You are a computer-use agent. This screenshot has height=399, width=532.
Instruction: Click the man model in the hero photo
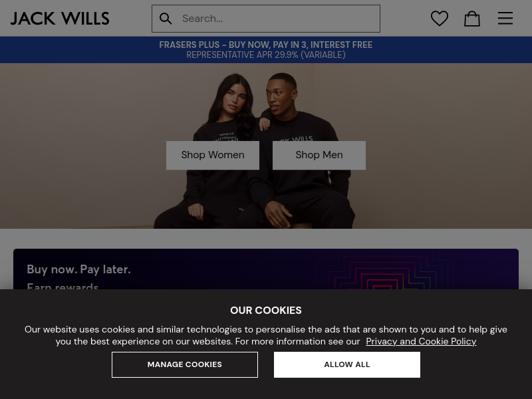point(299,112)
